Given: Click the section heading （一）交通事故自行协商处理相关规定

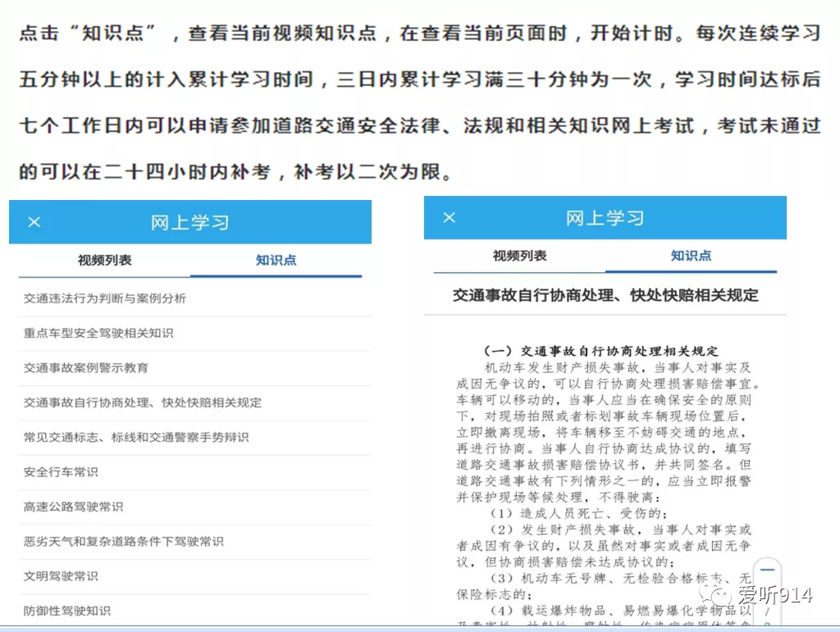Looking at the screenshot, I should (601, 351).
